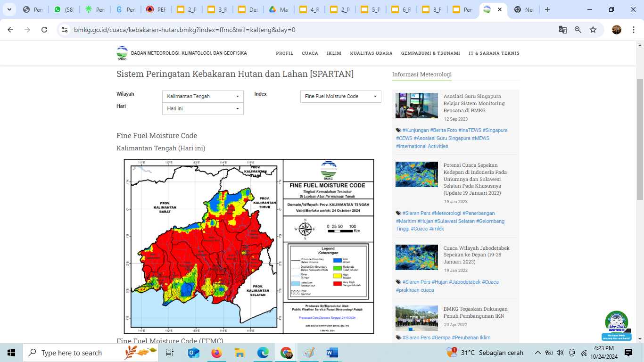This screenshot has height=362, width=644.
Task: Open the Hari dropdown showing Hari ini
Action: tap(203, 108)
